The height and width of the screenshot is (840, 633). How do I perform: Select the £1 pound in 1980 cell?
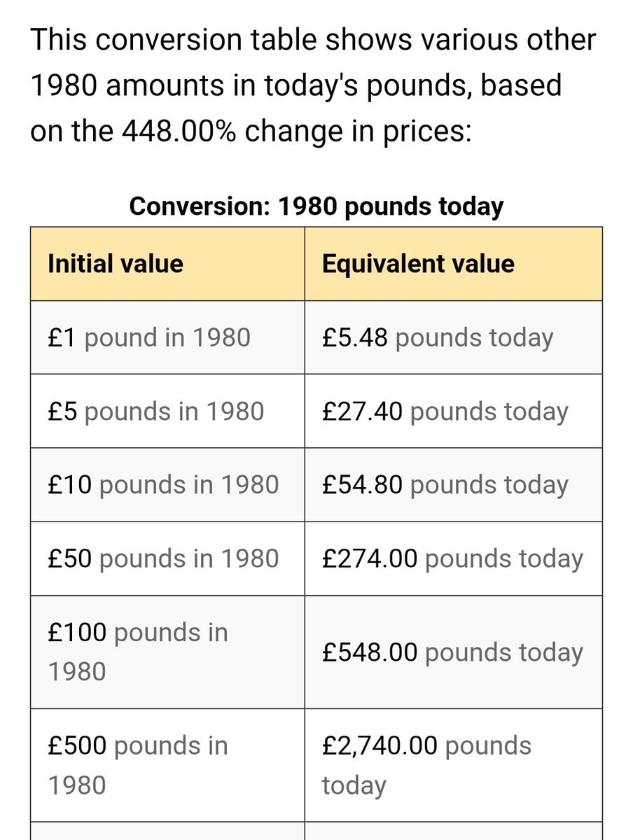click(167, 337)
